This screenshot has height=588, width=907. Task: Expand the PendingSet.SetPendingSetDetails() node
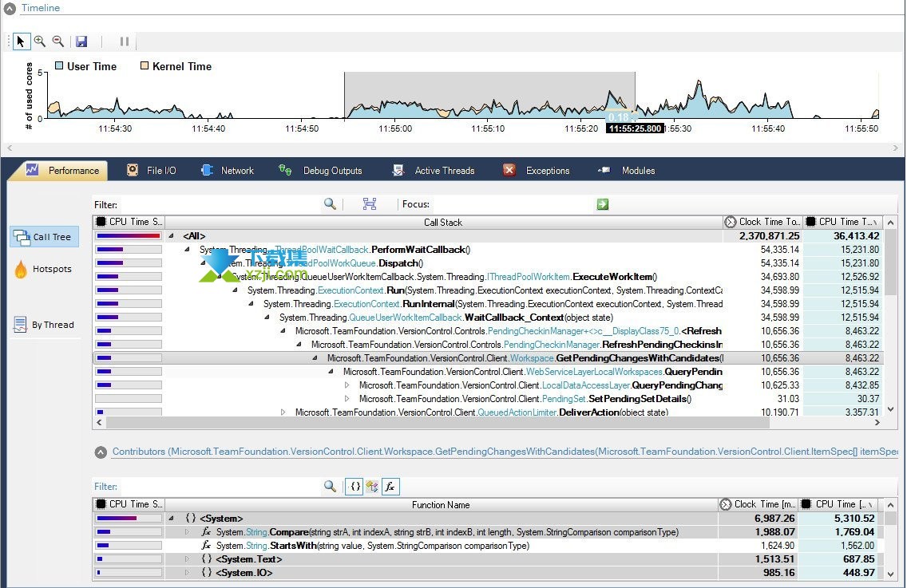pos(347,398)
